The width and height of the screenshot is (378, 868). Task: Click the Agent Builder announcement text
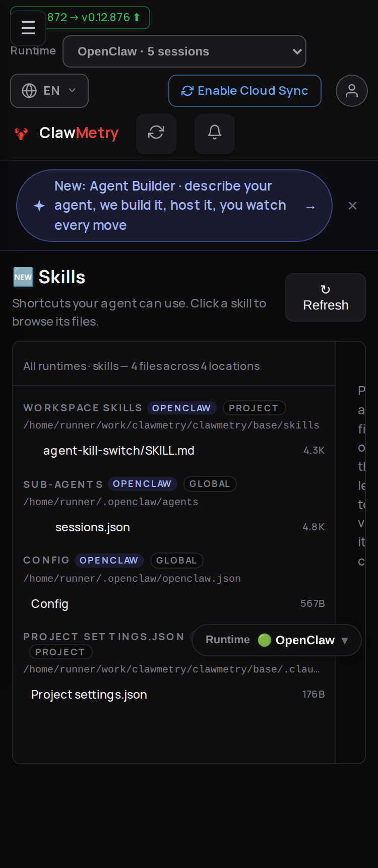[x=170, y=206]
